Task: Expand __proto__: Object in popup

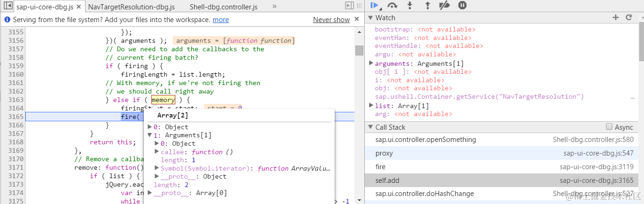Action: tap(157, 176)
